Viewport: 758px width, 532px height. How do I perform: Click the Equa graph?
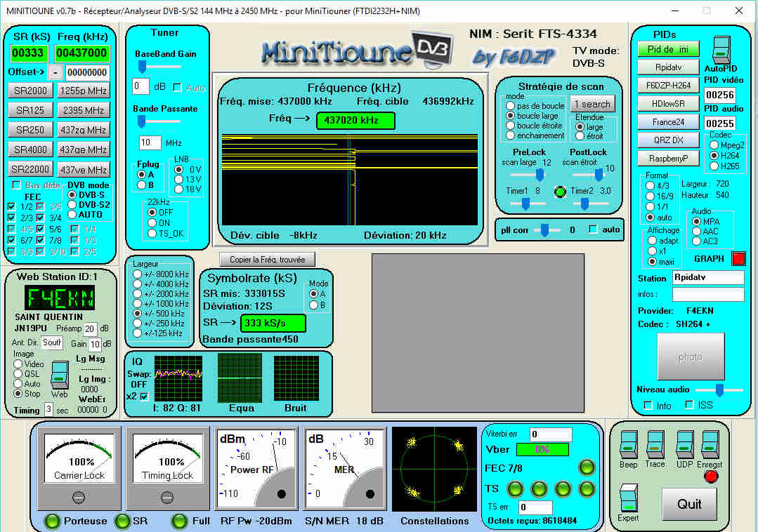coord(240,378)
